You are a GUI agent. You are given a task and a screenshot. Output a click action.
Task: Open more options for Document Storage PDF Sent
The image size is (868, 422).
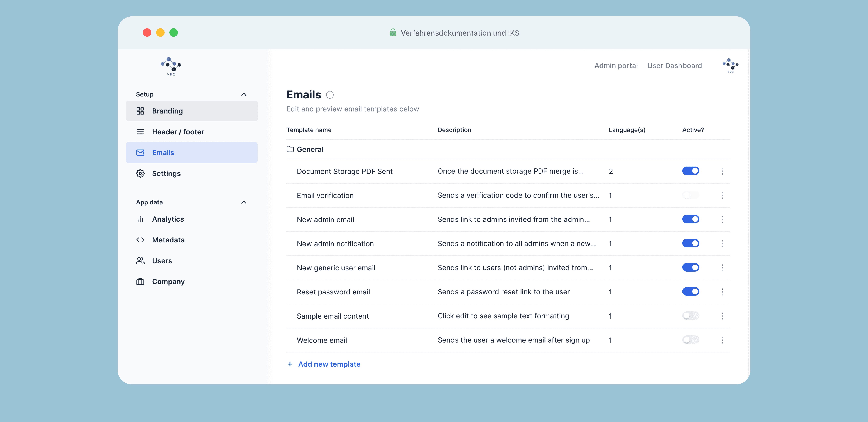pos(722,171)
